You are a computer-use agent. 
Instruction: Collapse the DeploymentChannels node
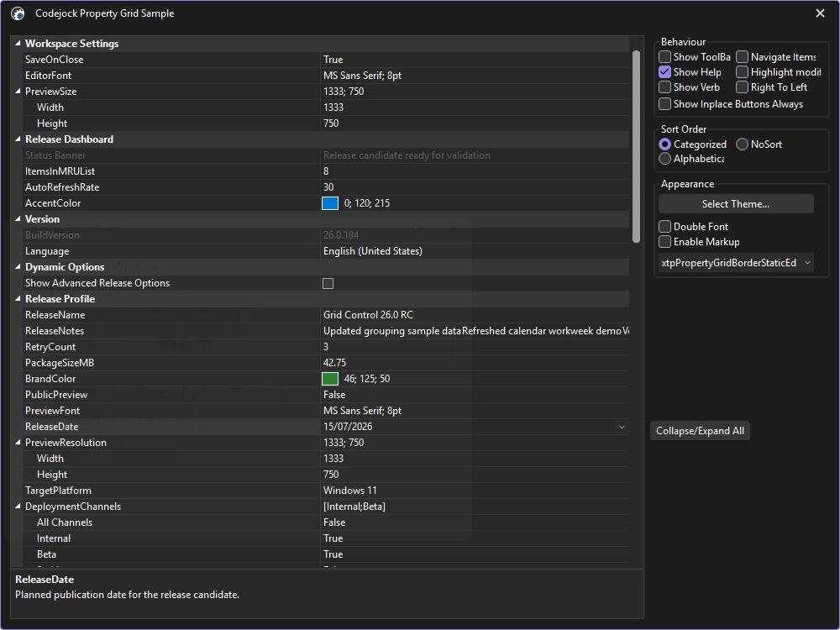(x=18, y=507)
